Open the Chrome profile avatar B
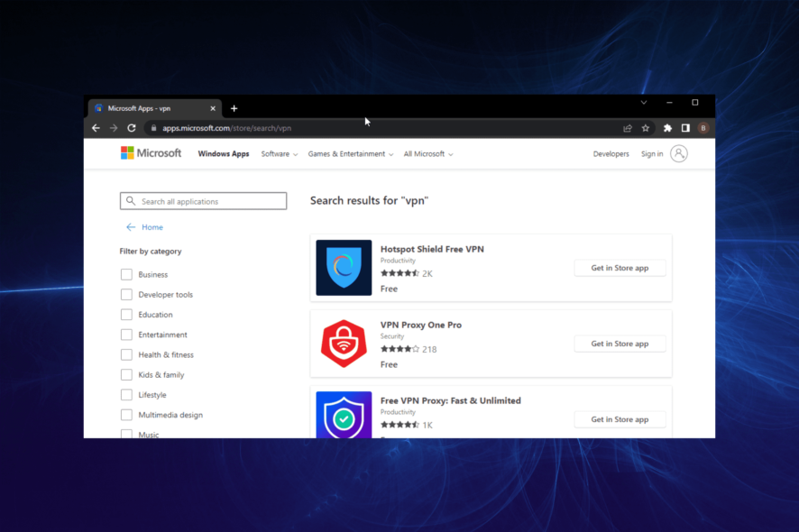The height and width of the screenshot is (532, 799). click(x=703, y=128)
